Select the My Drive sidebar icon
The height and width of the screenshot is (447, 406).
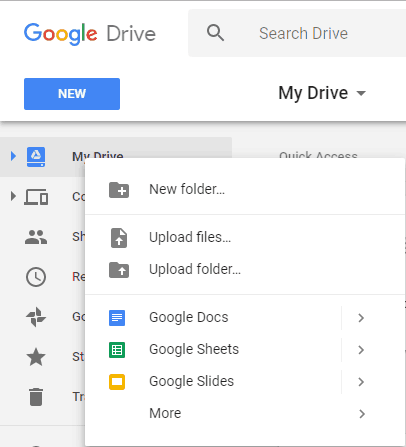point(36,157)
